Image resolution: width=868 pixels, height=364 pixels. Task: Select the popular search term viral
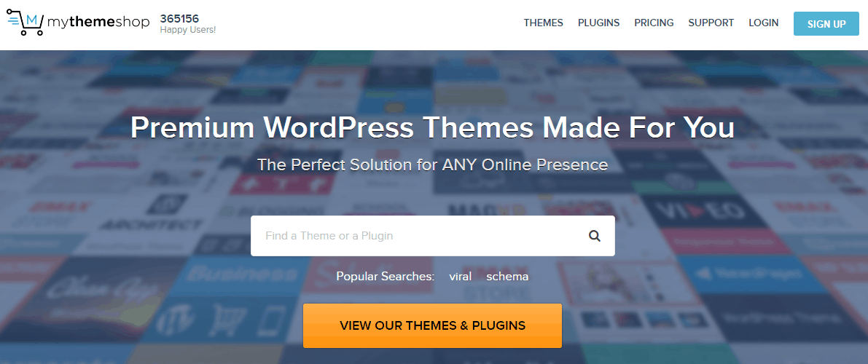[460, 277]
